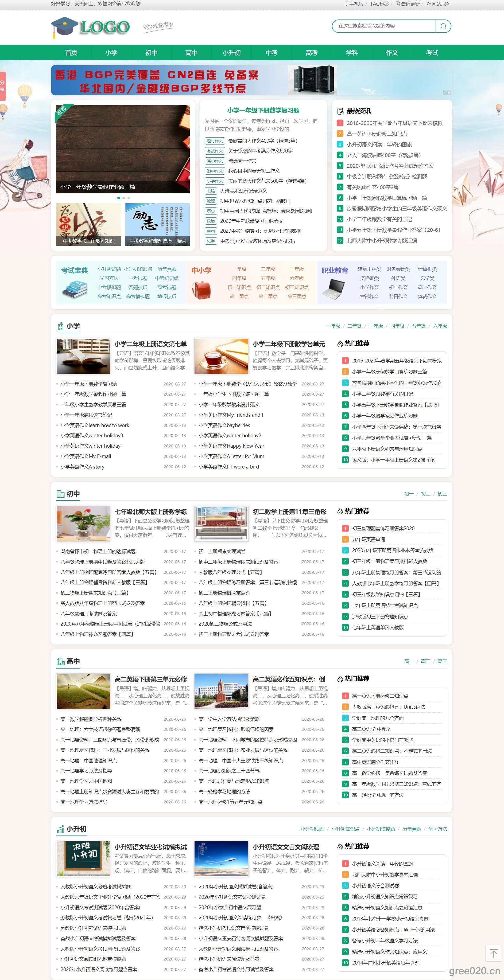Focus the site search input field
The height and width of the screenshot is (980, 504).
tap(384, 26)
